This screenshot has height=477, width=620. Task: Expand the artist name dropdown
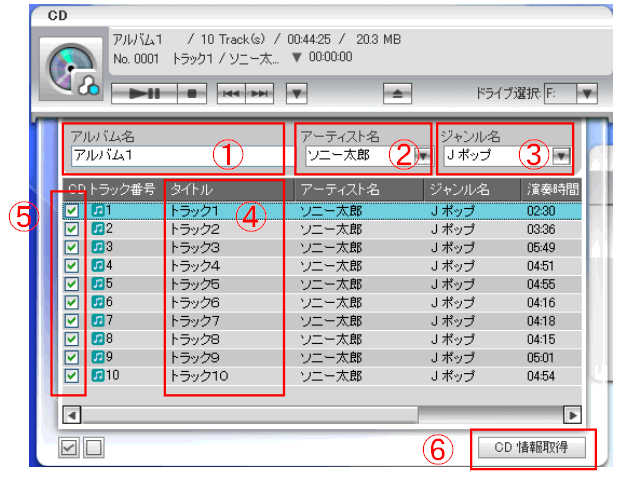pyautogui.click(x=424, y=155)
